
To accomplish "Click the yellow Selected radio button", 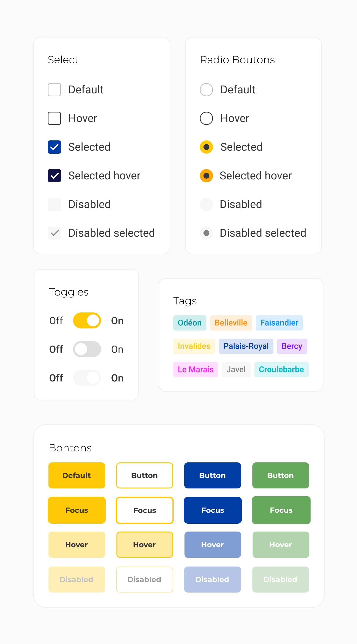I will [x=206, y=147].
